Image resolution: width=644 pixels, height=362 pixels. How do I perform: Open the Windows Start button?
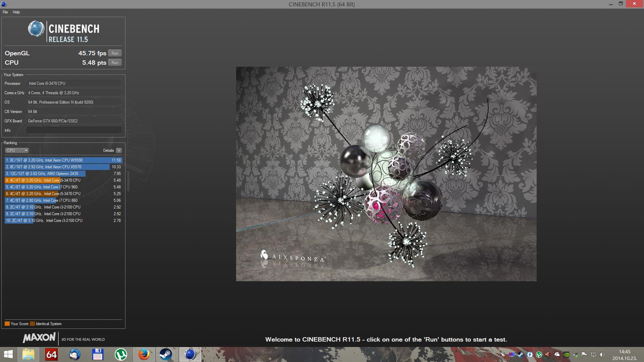pyautogui.click(x=8, y=355)
